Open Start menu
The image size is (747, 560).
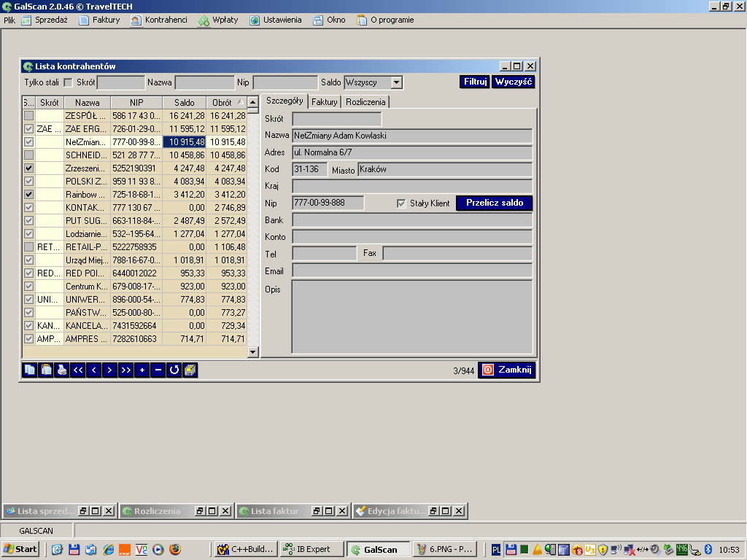point(20,549)
